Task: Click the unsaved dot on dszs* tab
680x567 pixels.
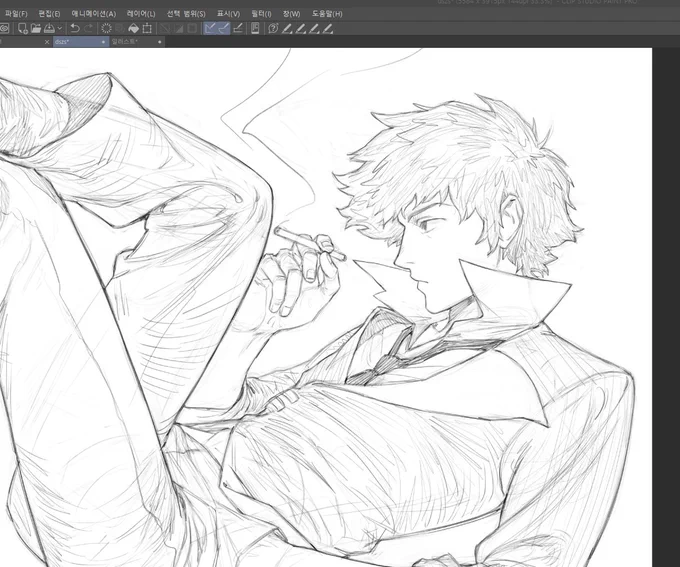Action: [103, 42]
